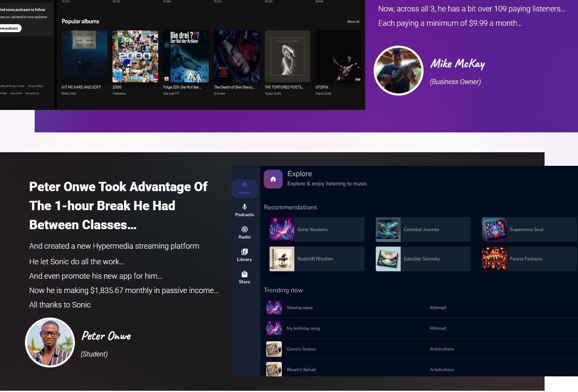Screen dimensions: 578x392
Task: Select THE TORTURED POETS album cover
Action: [x=288, y=56]
